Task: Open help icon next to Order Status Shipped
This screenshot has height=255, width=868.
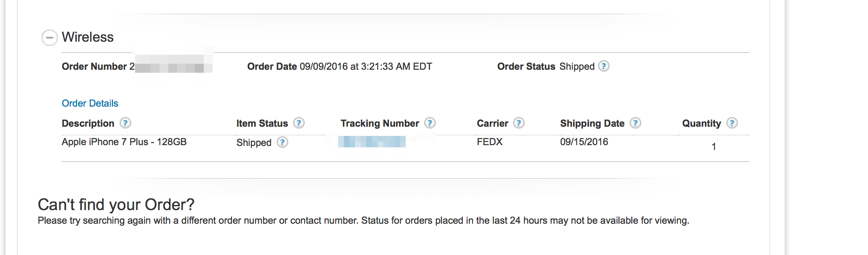Action: coord(604,66)
